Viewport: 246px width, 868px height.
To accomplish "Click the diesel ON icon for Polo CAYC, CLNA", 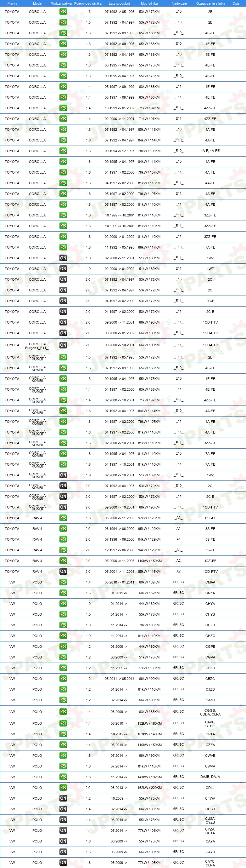I will click(x=63, y=863).
